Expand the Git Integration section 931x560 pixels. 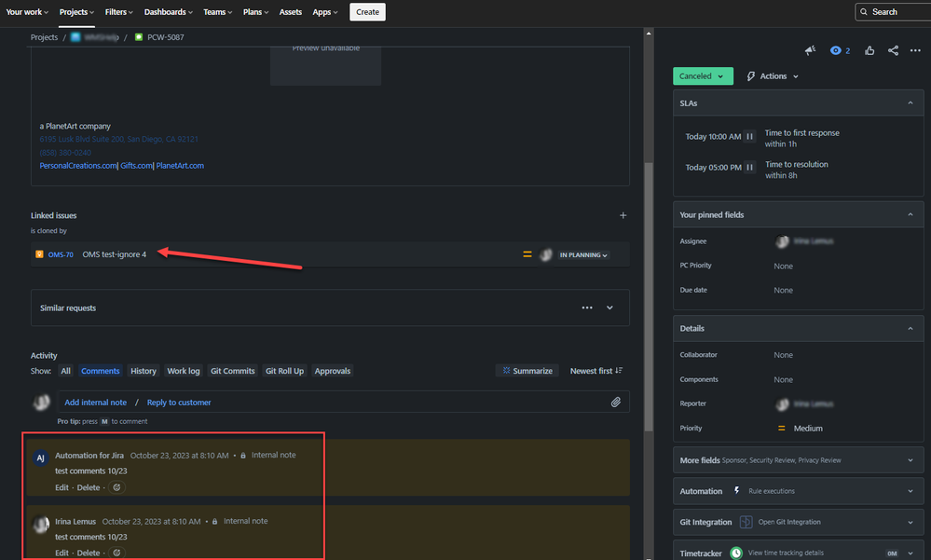(910, 523)
